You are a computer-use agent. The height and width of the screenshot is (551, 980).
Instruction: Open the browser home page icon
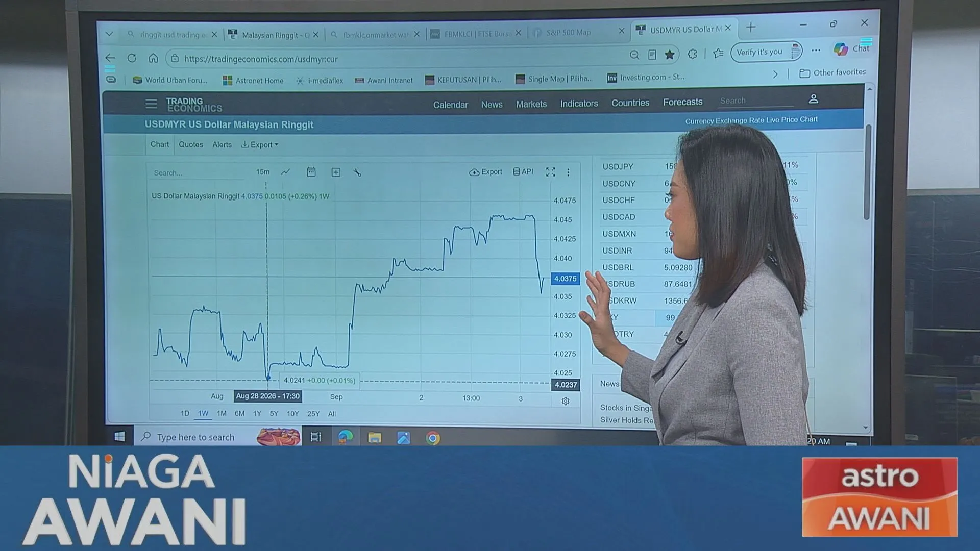153,58
